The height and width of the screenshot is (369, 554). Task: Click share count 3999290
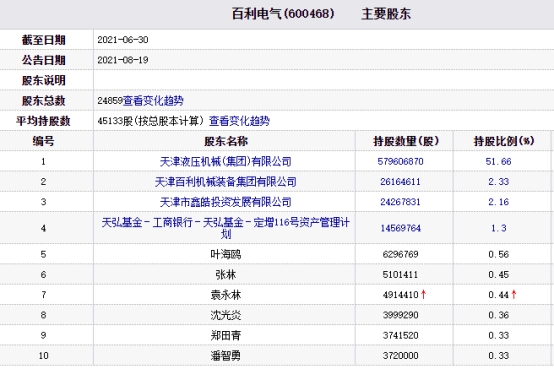(x=400, y=315)
